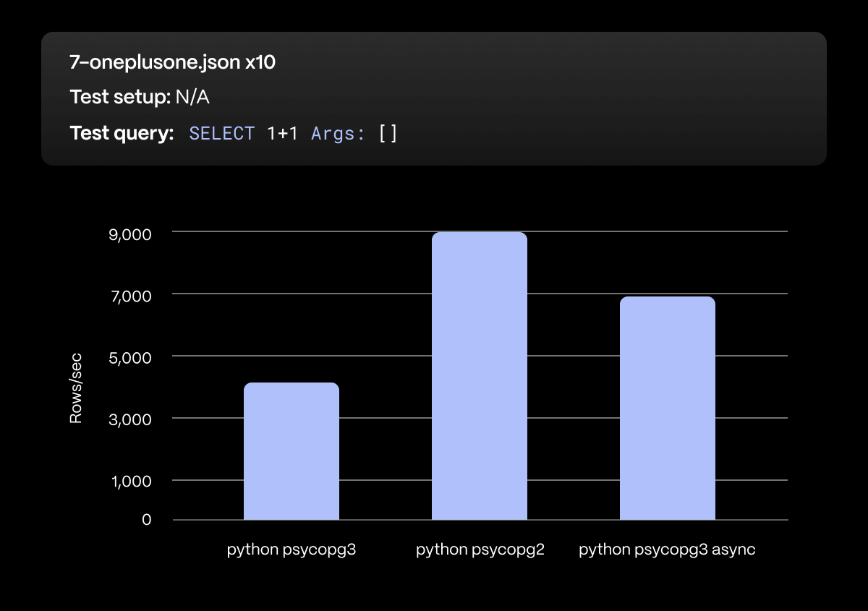Image resolution: width=868 pixels, height=611 pixels.
Task: Click the python psycopg3 async bar
Action: pyautogui.click(x=667, y=408)
